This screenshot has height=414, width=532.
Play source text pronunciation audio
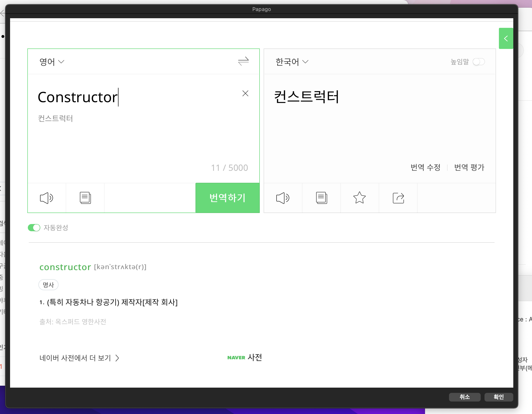[x=46, y=198]
